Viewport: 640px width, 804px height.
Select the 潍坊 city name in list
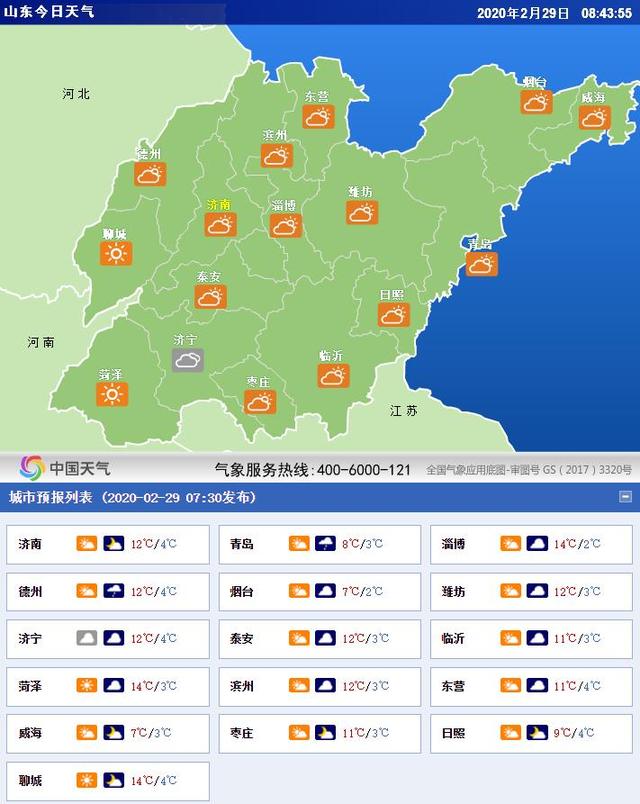click(x=453, y=592)
